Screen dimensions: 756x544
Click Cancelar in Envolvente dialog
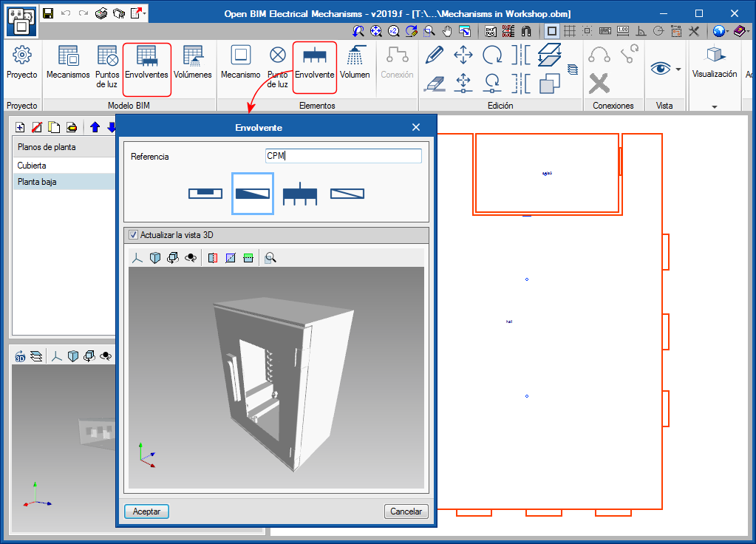406,511
